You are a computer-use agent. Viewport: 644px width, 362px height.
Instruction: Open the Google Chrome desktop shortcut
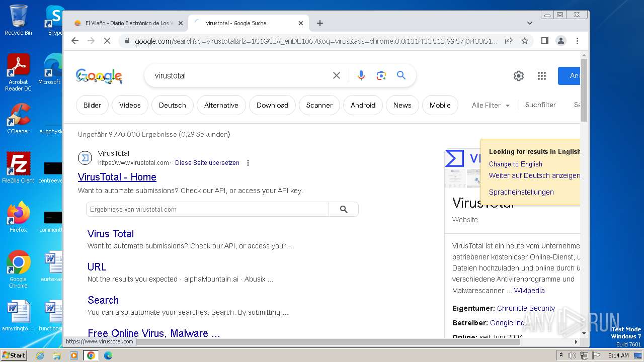18,269
